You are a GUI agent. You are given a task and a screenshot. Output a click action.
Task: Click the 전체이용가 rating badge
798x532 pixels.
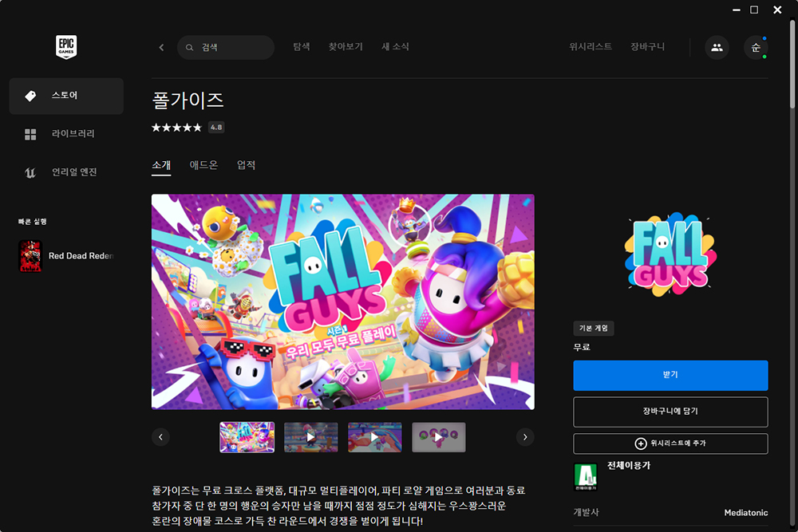(x=585, y=477)
